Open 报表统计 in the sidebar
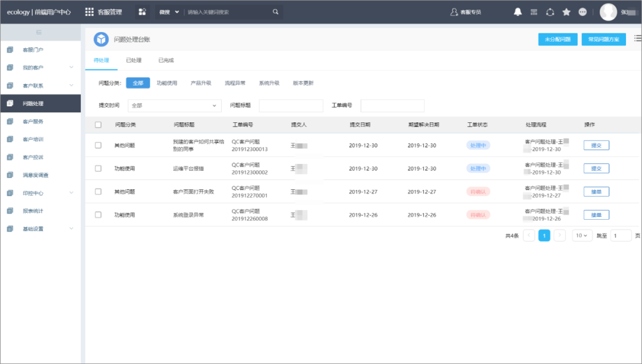 click(x=33, y=211)
